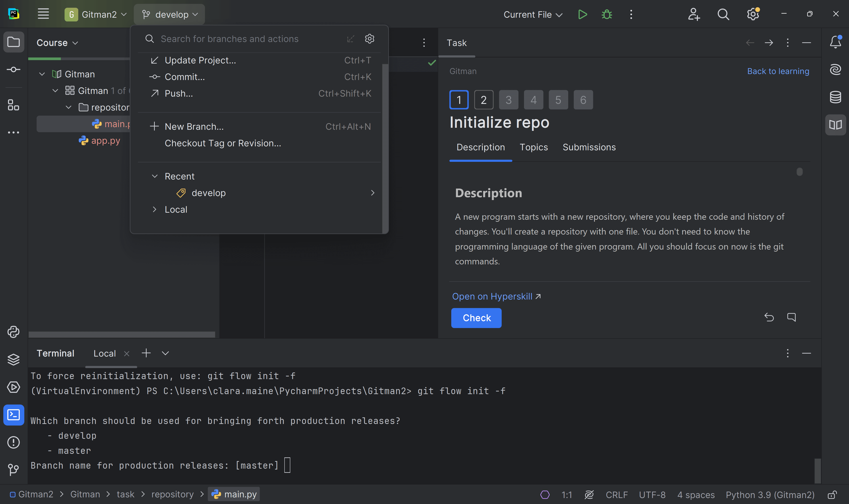Open the Python Packages tool window
Viewport: 849px width, 504px height.
click(13, 332)
